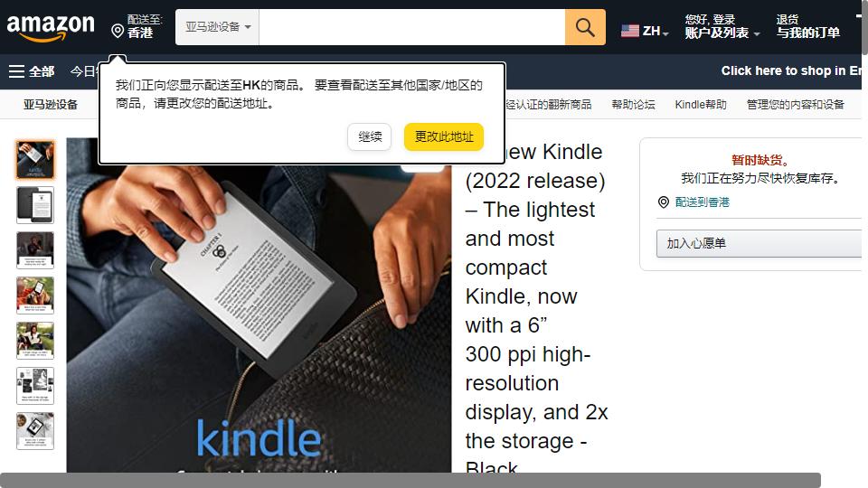
Task: Click the location pin near 配送至 香港
Action: [118, 31]
